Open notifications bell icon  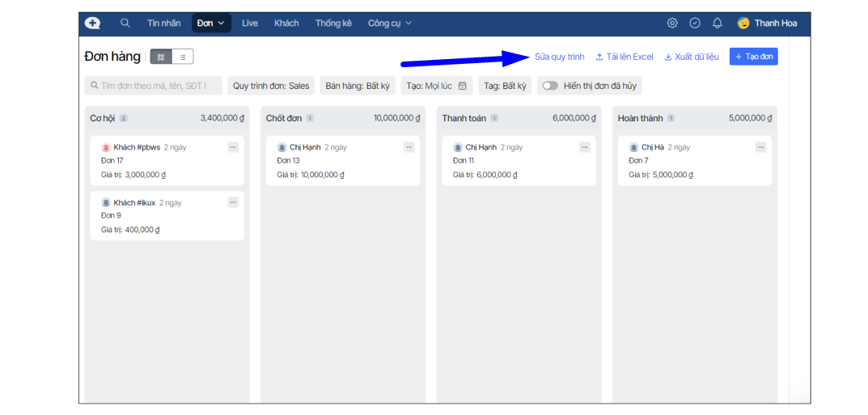(x=718, y=23)
